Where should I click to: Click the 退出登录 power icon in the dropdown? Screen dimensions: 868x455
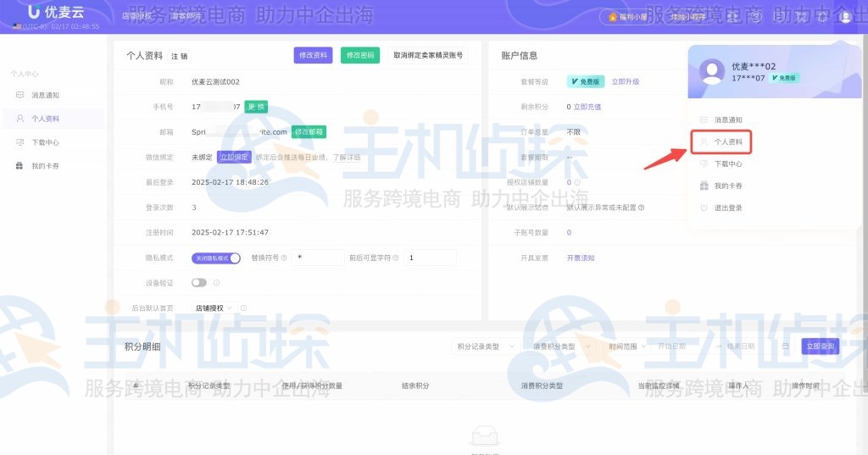tap(704, 208)
